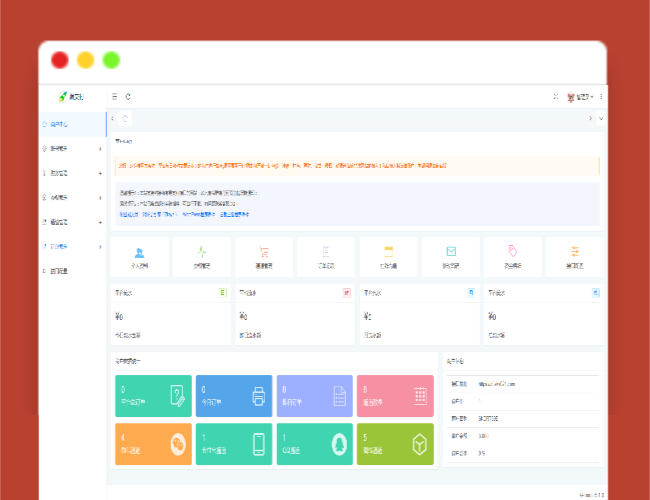This screenshot has width=650, height=500.
Task: Select the home tab in the tab bar
Action: coord(126,119)
